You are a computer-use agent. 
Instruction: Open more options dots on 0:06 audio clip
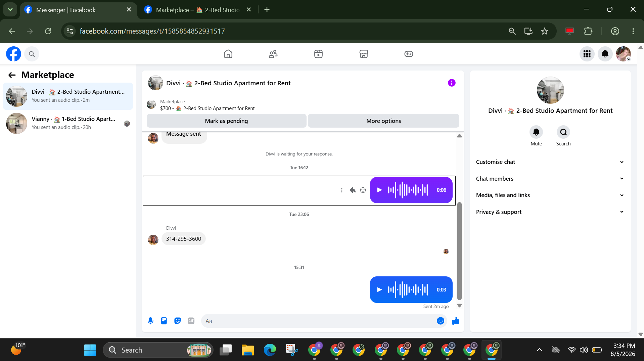342,190
